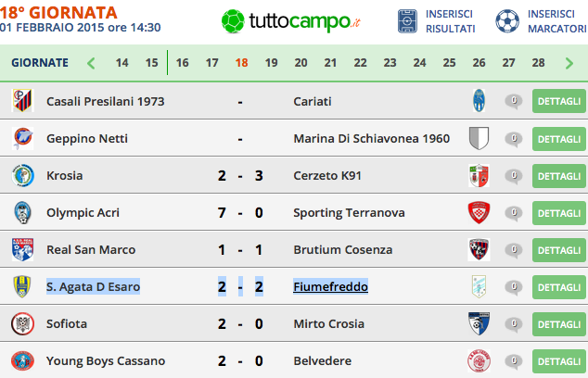Click the Casali Presilani 1973 team crest
The height and width of the screenshot is (378, 588).
(x=22, y=101)
